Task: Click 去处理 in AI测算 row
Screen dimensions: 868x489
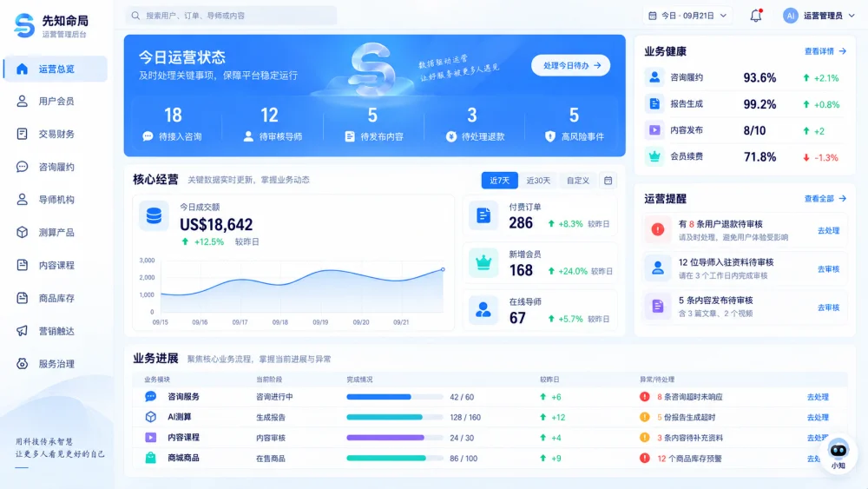Action: click(818, 418)
